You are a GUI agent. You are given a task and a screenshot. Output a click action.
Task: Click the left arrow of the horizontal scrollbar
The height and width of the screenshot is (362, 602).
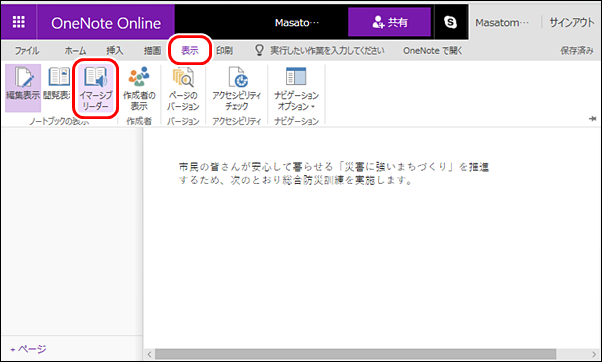[150, 354]
